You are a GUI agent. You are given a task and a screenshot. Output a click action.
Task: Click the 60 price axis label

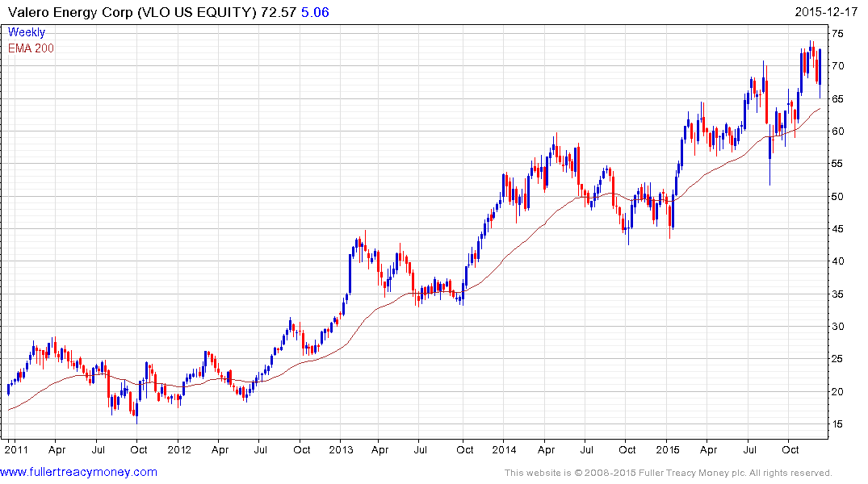tap(837, 131)
